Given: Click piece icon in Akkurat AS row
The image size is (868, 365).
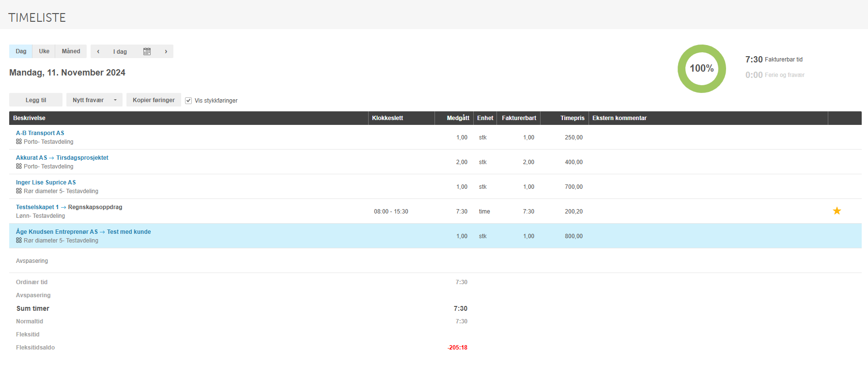Looking at the screenshot, I should [x=19, y=167].
